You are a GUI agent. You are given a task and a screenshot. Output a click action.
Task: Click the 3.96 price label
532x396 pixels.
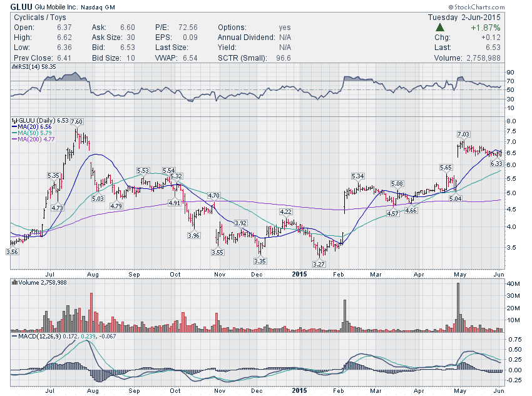click(x=193, y=235)
